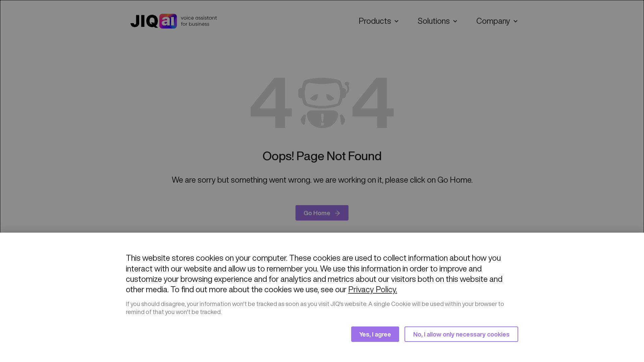Viewport: 644px width, 362px height.
Task: Accept cookies with "Yes, I agree"
Action: (x=375, y=334)
